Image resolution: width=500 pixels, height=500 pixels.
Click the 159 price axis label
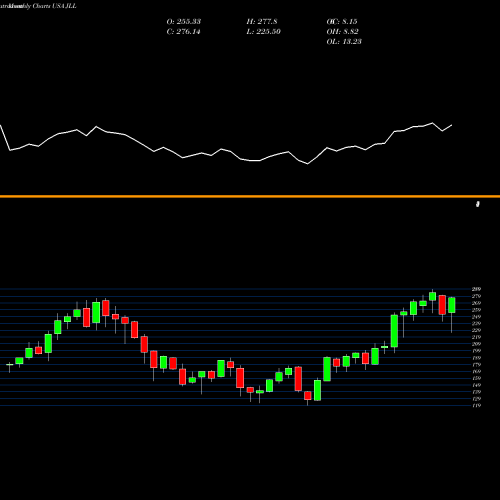[476, 378]
